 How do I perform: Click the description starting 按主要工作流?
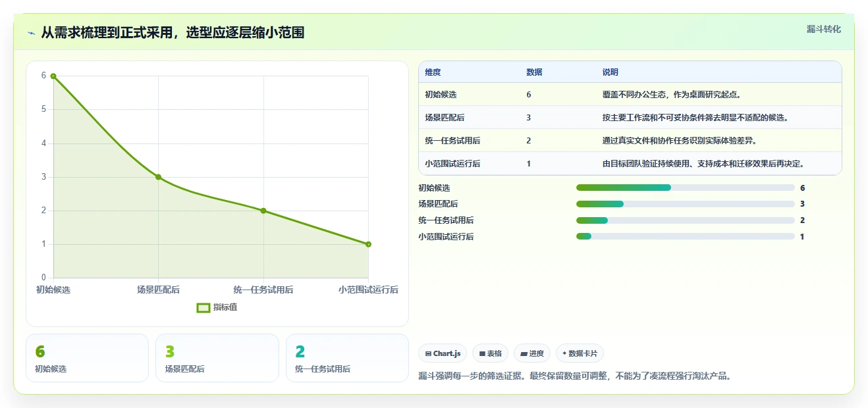(x=695, y=118)
